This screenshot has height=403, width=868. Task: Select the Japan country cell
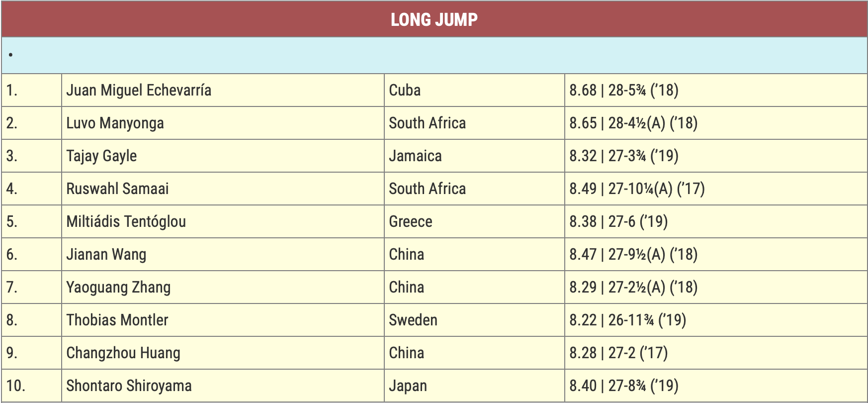408,386
